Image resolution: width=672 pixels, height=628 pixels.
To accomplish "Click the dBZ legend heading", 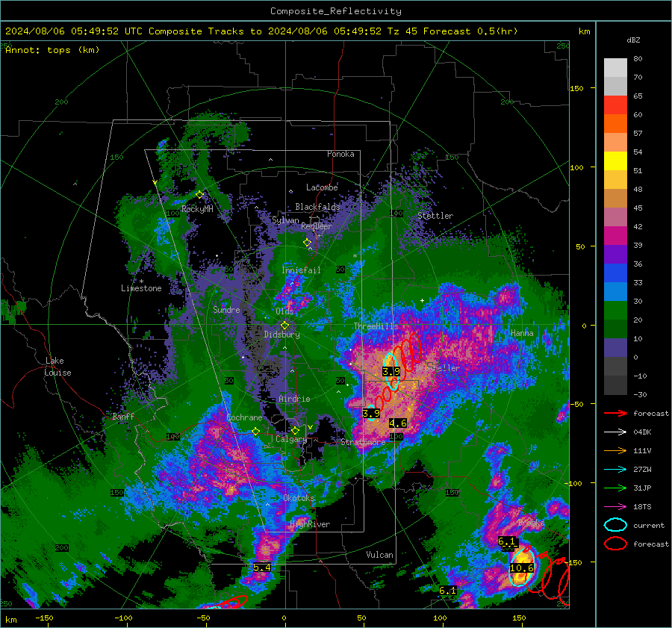I will coord(633,40).
